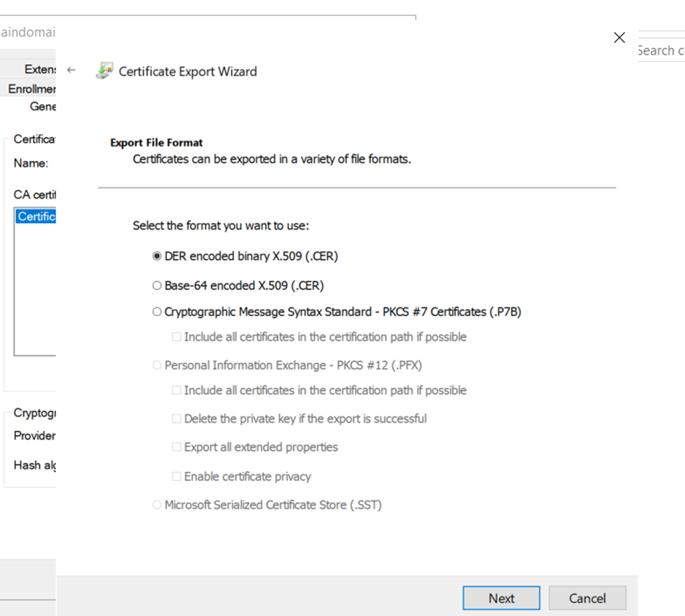Select DER encoded binary X.509 format

pos(157,256)
